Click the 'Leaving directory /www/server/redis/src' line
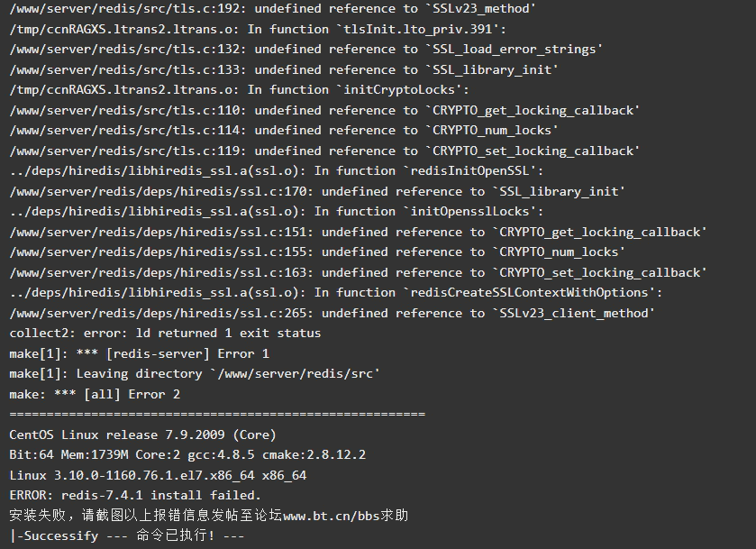Image resolution: width=756 pixels, height=549 pixels. 195,374
